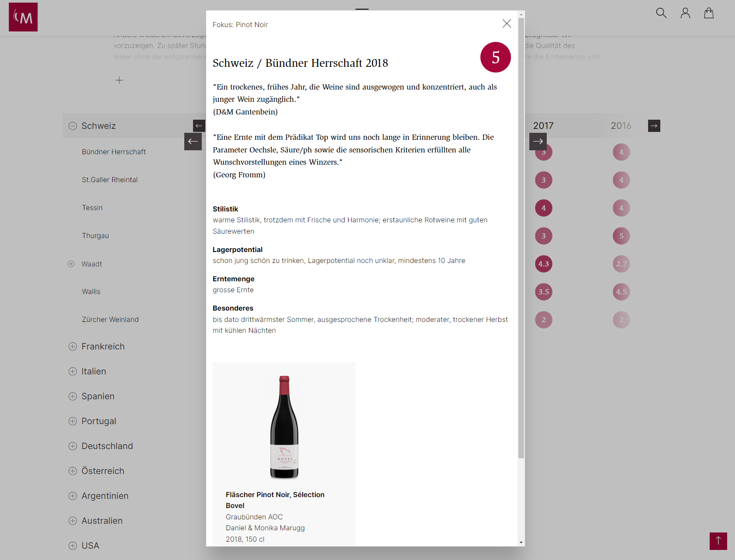Viewport: 735px width, 560px height.
Task: Open the shopping bag cart
Action: click(x=709, y=13)
